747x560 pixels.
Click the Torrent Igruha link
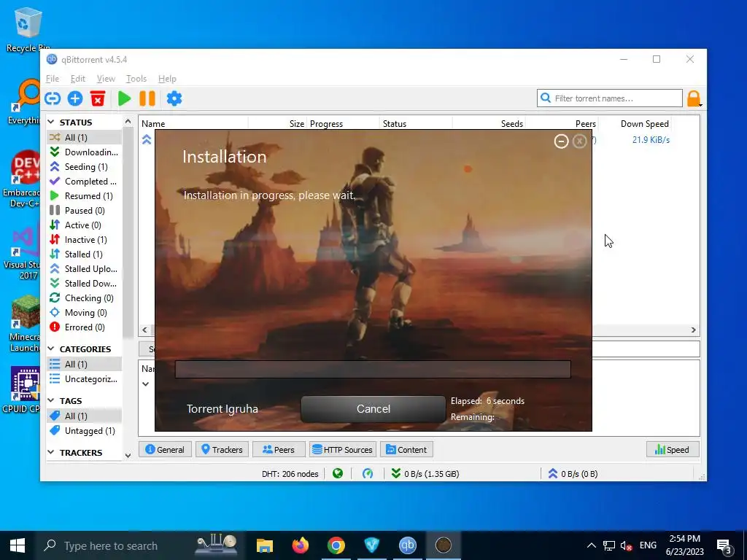click(222, 409)
